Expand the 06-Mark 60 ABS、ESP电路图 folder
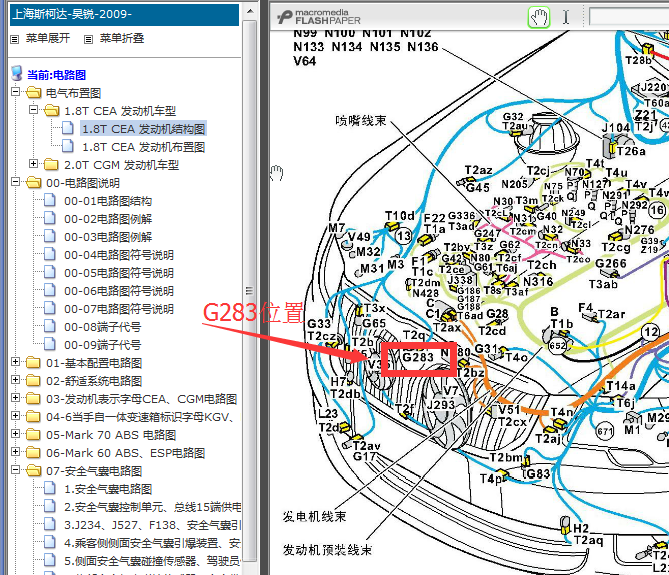Screen dimensions: 669x575 click(x=15, y=451)
